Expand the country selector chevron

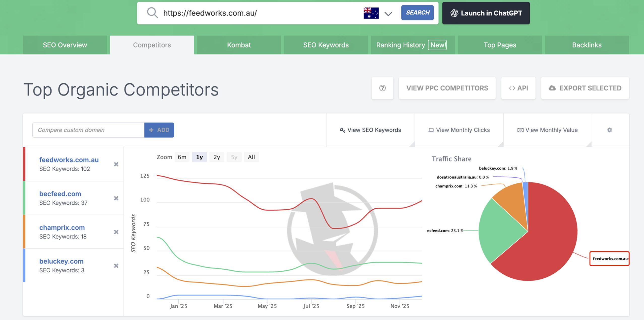tap(388, 14)
